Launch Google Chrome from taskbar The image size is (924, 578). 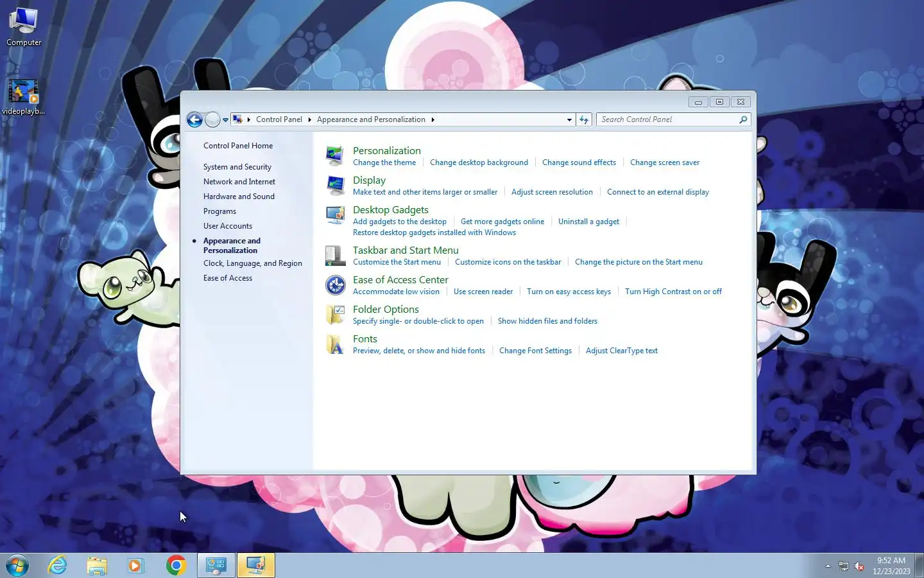[176, 565]
